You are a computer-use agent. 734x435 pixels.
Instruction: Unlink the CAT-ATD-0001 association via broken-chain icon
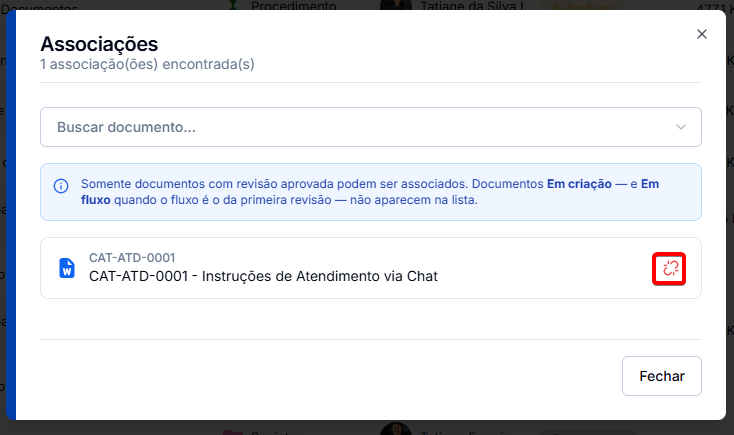pyautogui.click(x=669, y=269)
